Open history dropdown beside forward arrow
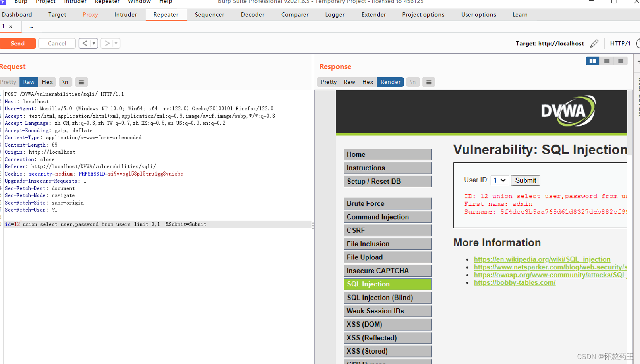 click(116, 43)
